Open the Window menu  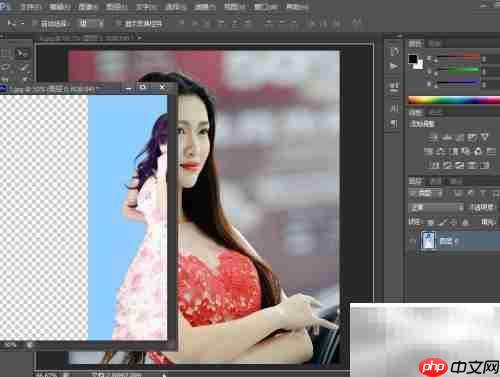[x=266, y=7]
